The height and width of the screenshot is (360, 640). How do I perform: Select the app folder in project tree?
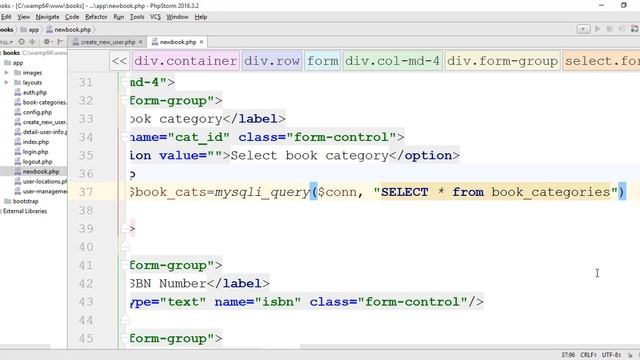[x=13, y=63]
